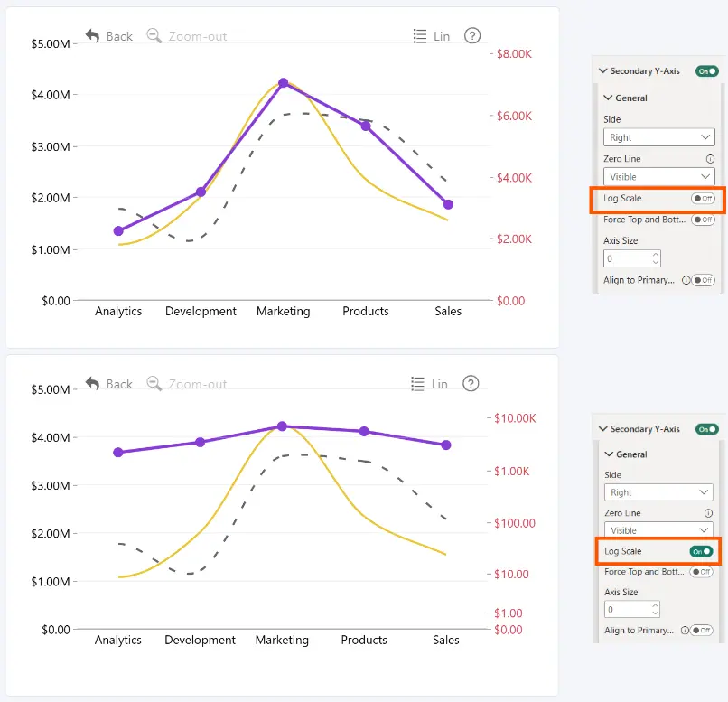Click the Back arrow icon in bottom chart

point(92,383)
